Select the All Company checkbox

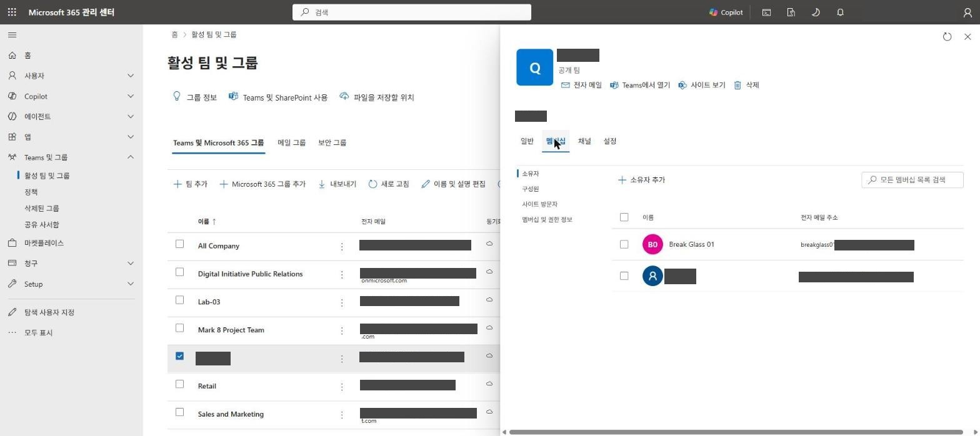coord(179,244)
